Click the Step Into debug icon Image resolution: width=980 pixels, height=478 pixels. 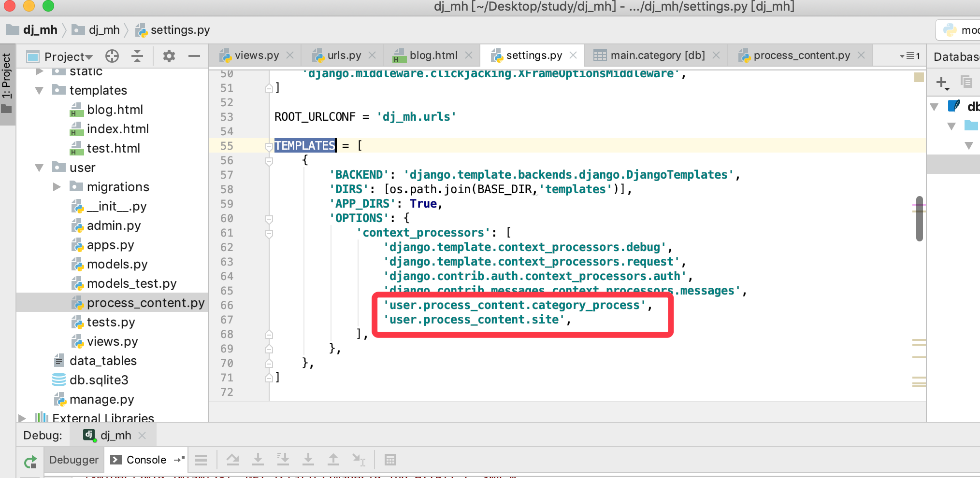point(258,460)
